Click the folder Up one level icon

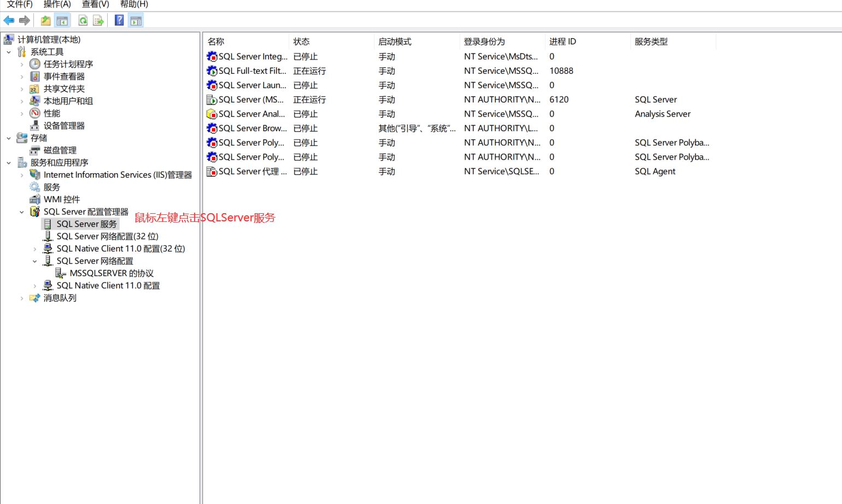45,21
